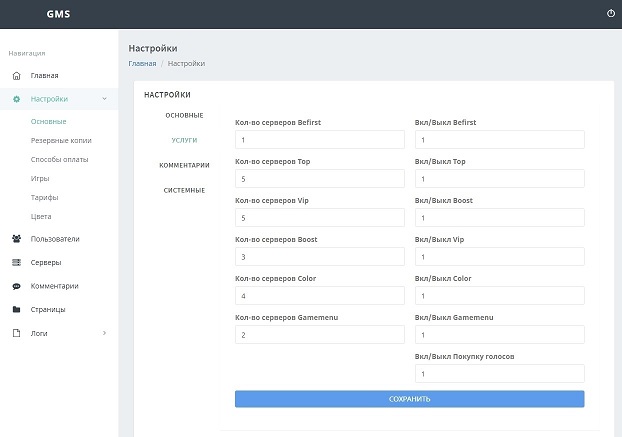This screenshot has height=437, width=622.
Task: Click the folder icon beside Страницы
Action: [16, 310]
